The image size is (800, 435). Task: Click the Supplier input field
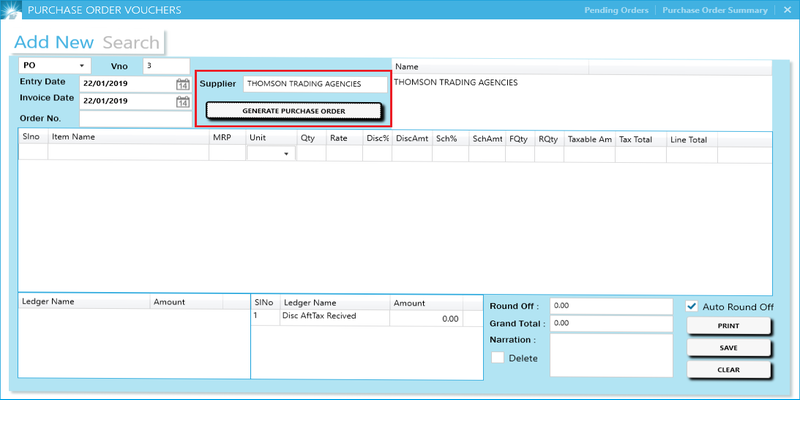(315, 84)
